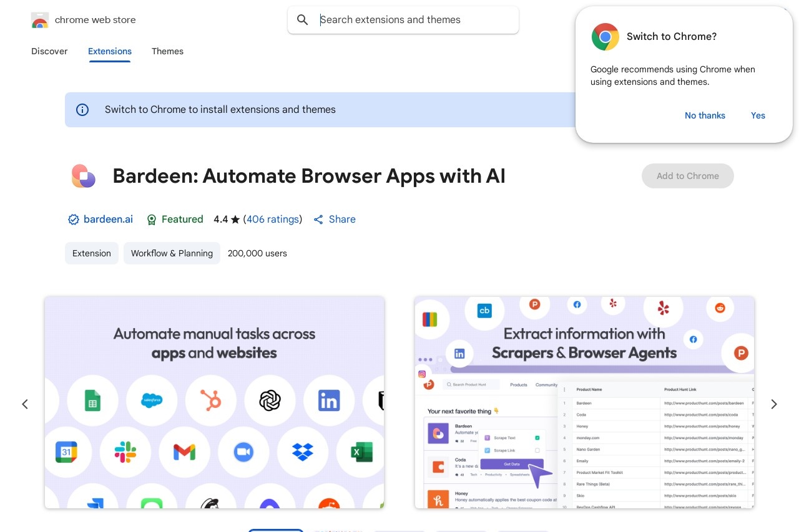Viewport: 799px width, 532px height.
Task: Open the Workflow & Planning category chip
Action: 172,253
